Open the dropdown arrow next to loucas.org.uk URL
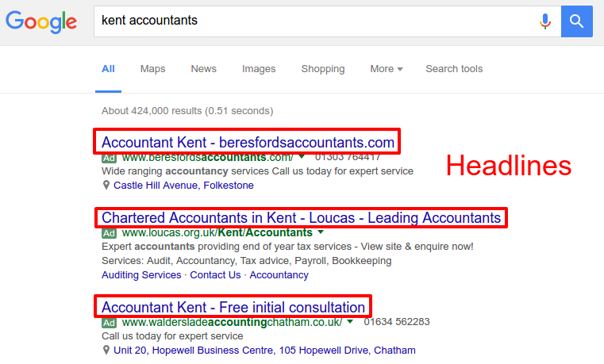This screenshot has height=364, width=604. tap(321, 233)
